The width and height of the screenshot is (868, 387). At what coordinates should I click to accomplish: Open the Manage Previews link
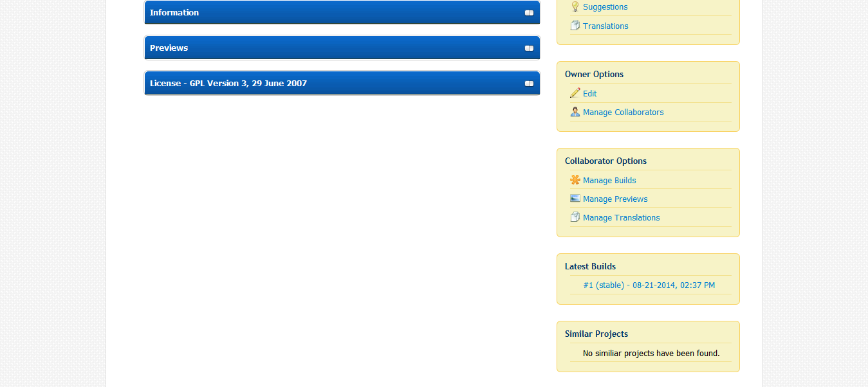(x=615, y=199)
